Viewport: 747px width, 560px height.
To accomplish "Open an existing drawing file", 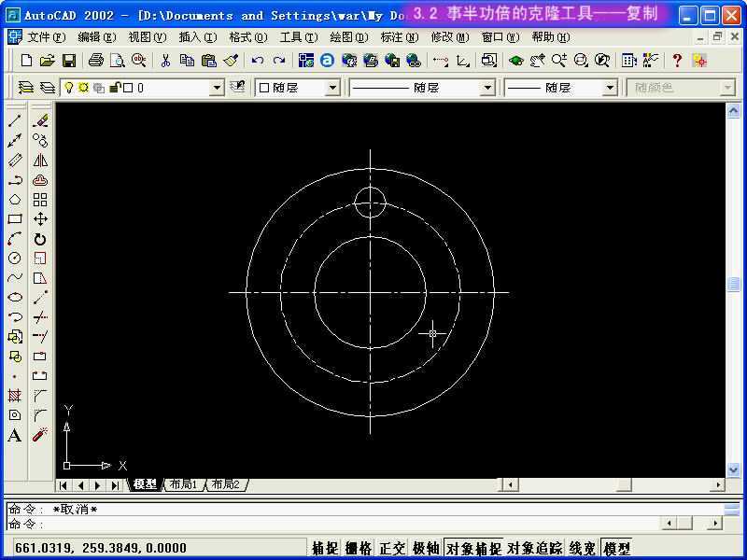I will pyautogui.click(x=48, y=61).
